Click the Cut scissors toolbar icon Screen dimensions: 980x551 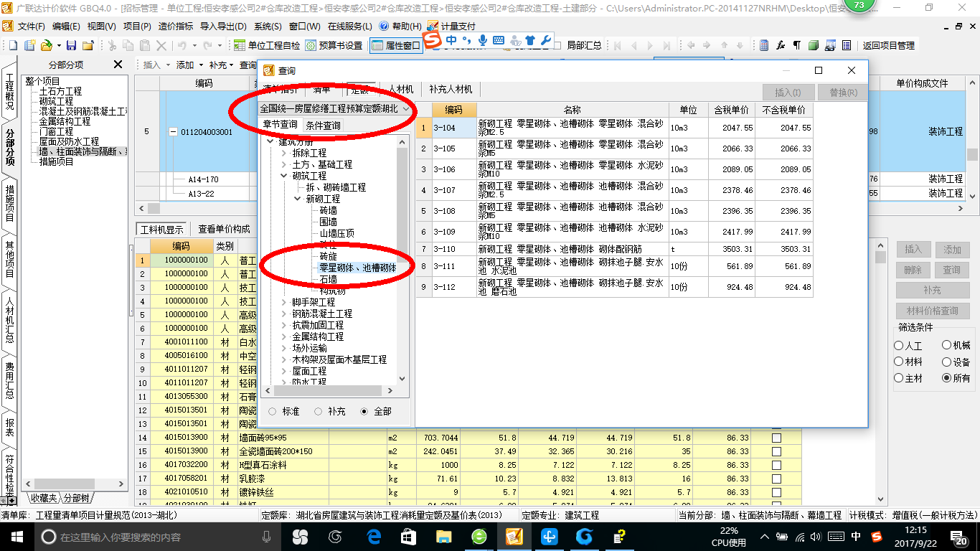tap(112, 45)
